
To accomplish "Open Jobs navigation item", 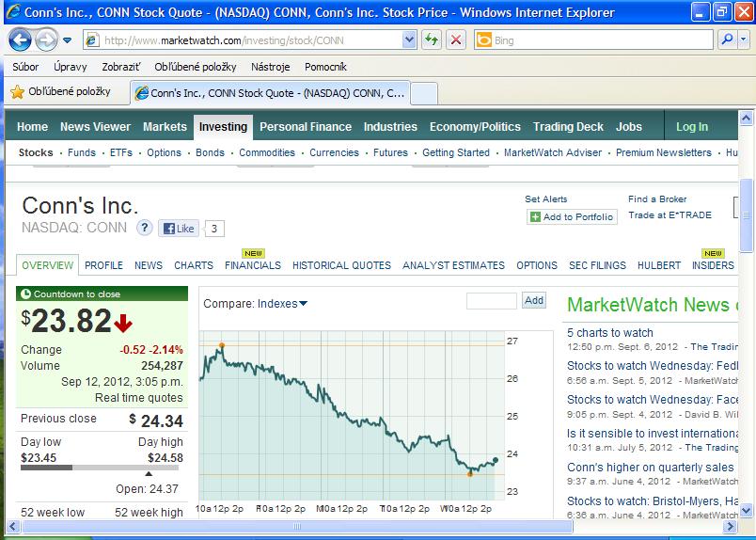I will click(629, 127).
